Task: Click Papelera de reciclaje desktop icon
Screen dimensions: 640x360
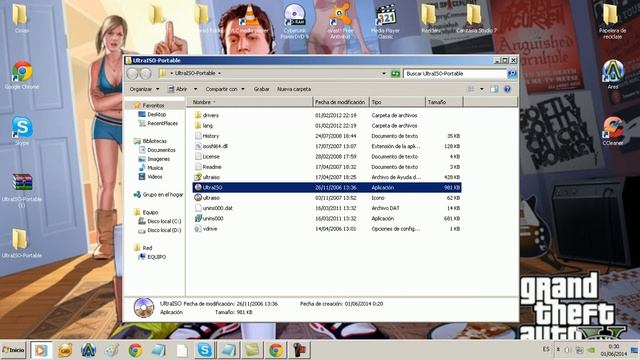Action: tap(612, 21)
